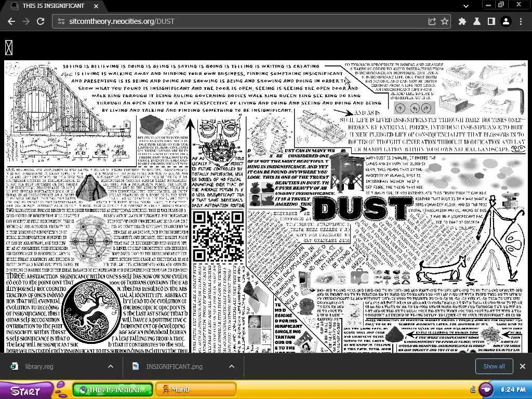
Task: Click the 'SEEING IS BELIEVING' text line
Action: tap(191, 66)
